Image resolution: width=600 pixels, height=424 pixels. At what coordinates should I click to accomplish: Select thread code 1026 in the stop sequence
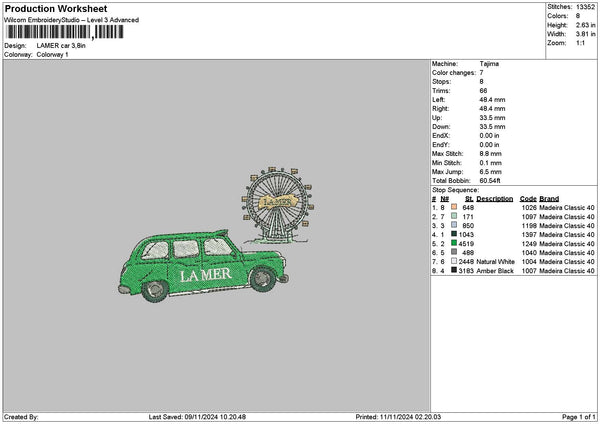529,208
